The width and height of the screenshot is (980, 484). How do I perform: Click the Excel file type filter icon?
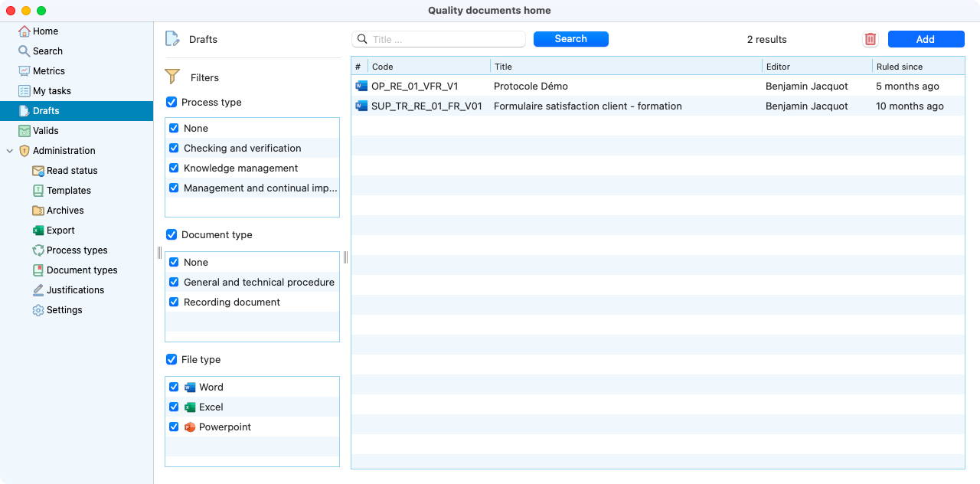click(x=190, y=407)
